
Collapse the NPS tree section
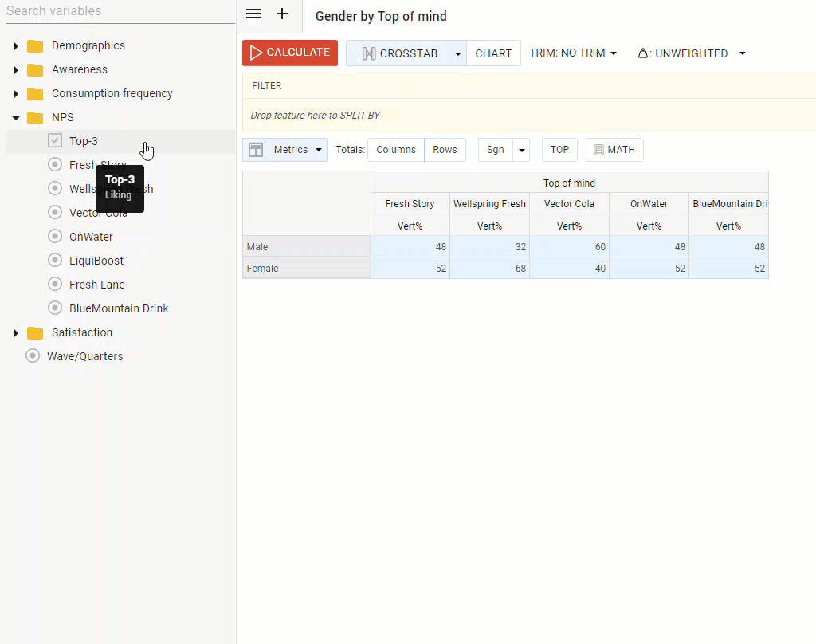pos(16,117)
